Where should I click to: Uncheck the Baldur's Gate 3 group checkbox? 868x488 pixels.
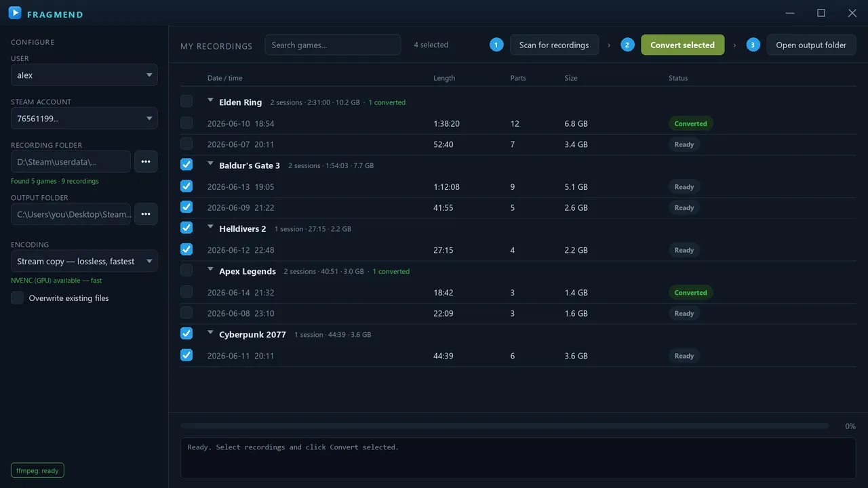click(186, 164)
